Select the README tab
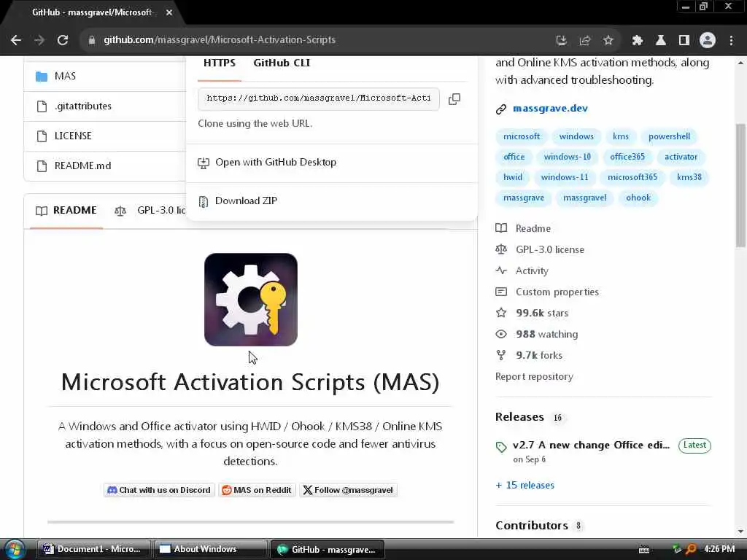 pos(66,211)
